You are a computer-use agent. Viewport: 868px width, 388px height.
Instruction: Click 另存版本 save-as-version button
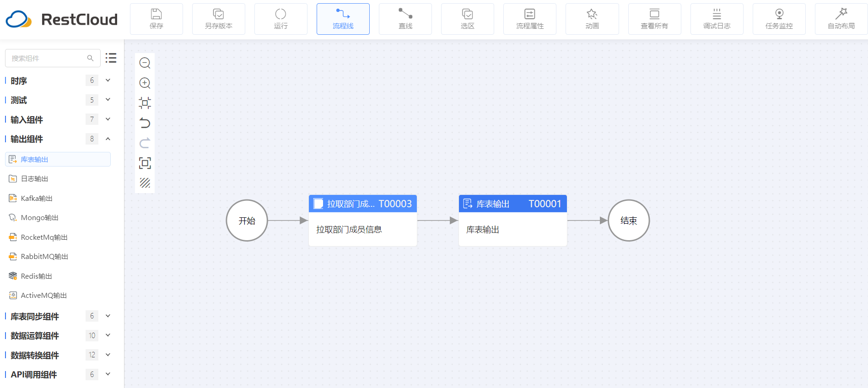point(219,19)
